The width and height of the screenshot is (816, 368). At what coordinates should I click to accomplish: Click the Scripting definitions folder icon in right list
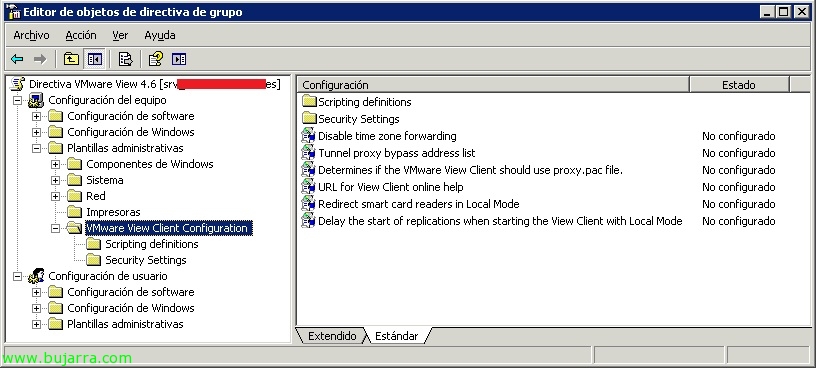click(x=309, y=101)
